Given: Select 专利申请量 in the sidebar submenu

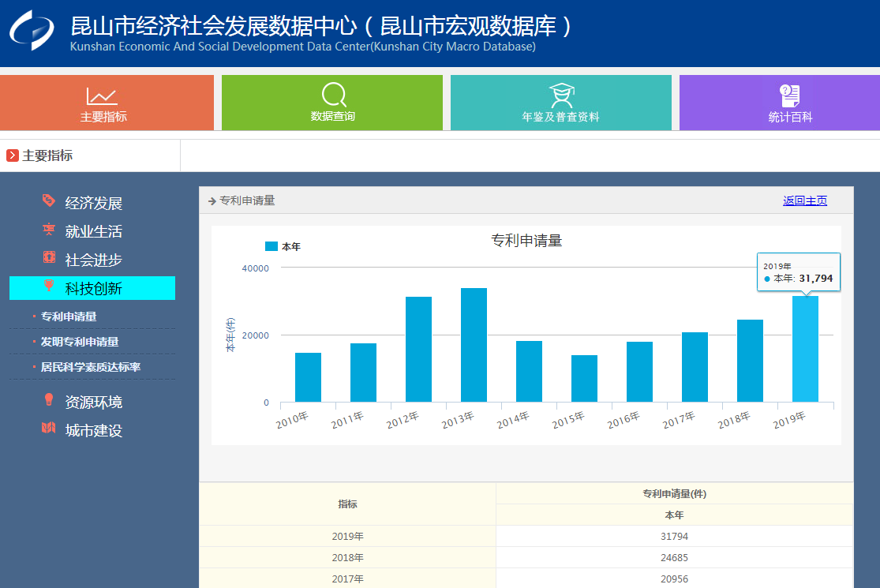Looking at the screenshot, I should [69, 316].
